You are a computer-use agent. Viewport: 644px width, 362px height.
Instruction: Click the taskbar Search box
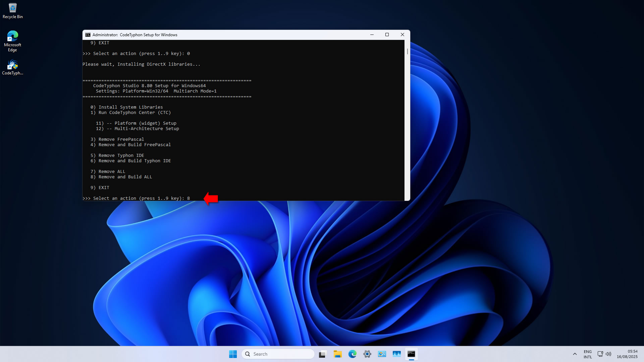pyautogui.click(x=278, y=354)
